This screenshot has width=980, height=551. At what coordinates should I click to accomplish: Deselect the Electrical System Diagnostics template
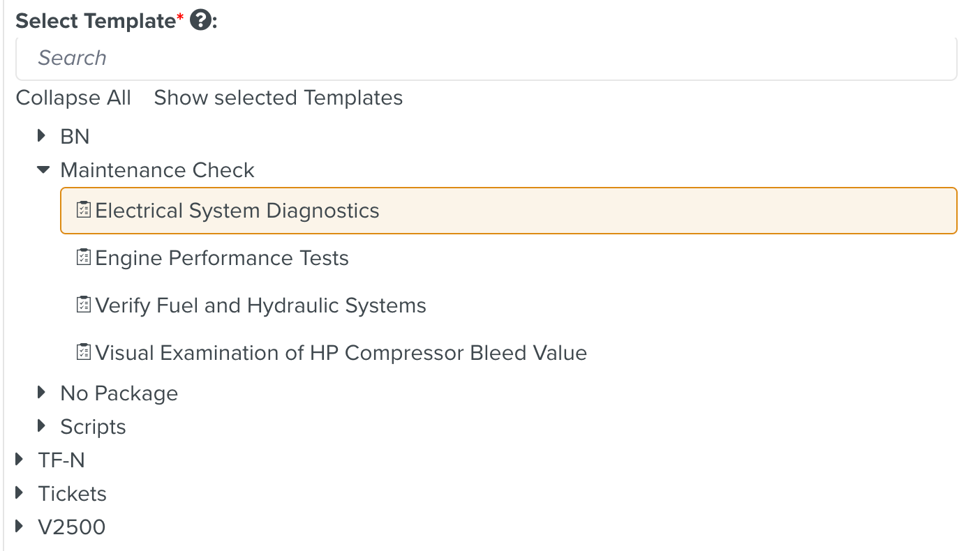(x=237, y=210)
